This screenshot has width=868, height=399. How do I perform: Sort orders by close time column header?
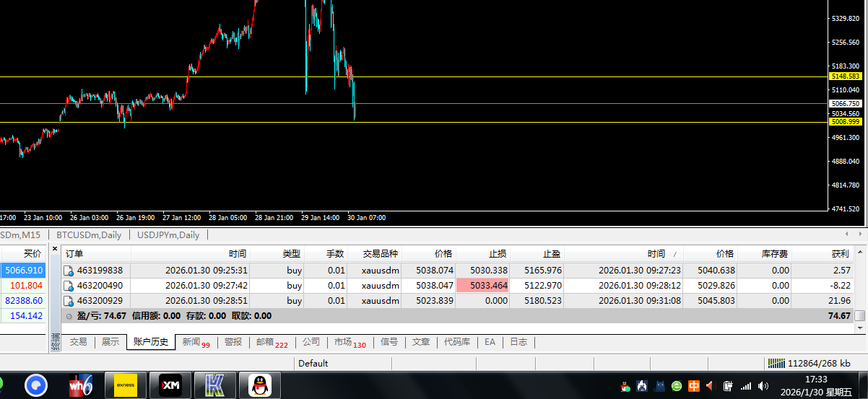tap(622, 254)
